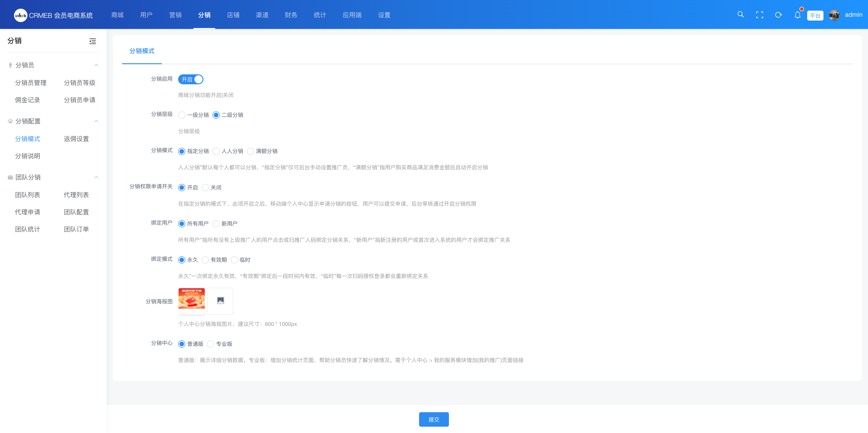Click the 提交 submit button

(434, 419)
